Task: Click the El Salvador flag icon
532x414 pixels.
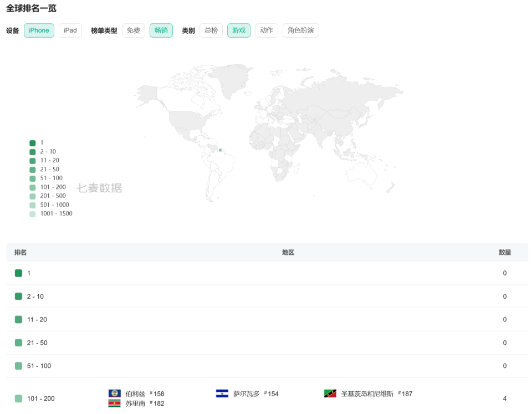Action: pyautogui.click(x=222, y=393)
